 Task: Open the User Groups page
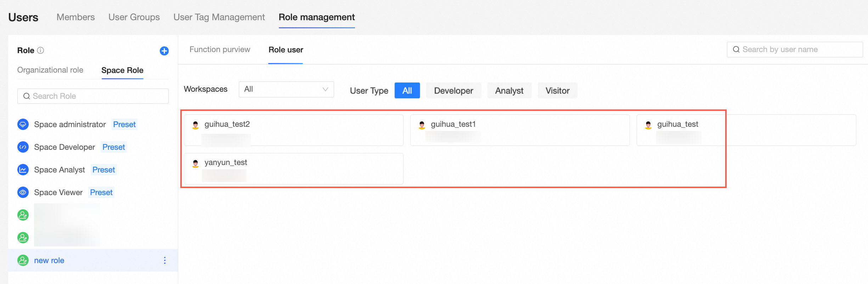point(134,17)
